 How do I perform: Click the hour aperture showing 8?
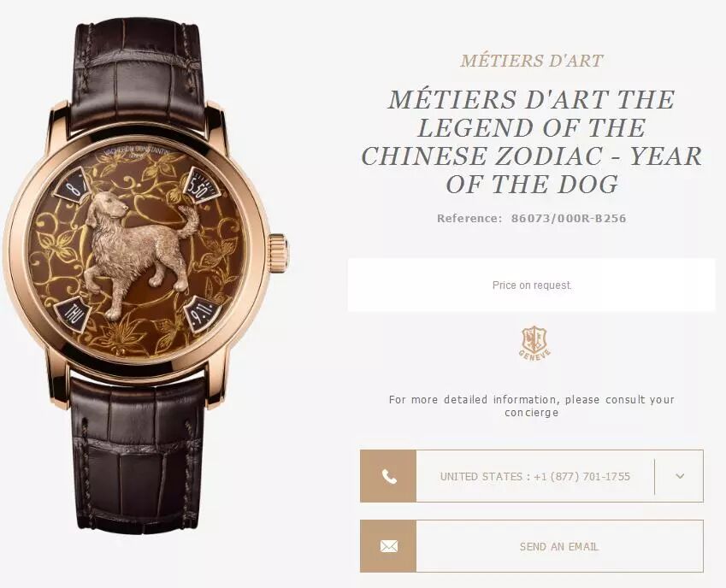(x=73, y=186)
